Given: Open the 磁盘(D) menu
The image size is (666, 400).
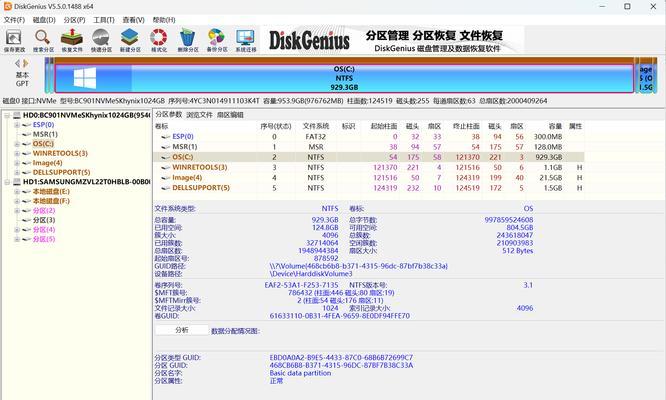Looking at the screenshot, I should (x=44, y=20).
